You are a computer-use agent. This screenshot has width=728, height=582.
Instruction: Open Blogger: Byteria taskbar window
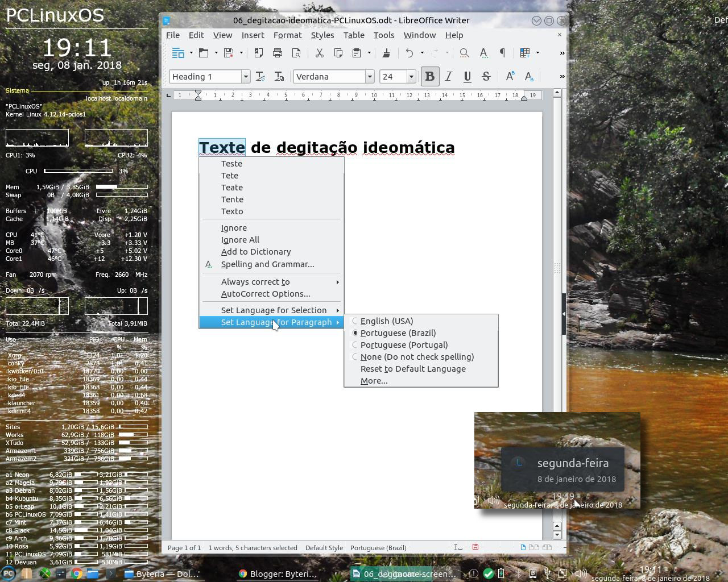point(277,573)
